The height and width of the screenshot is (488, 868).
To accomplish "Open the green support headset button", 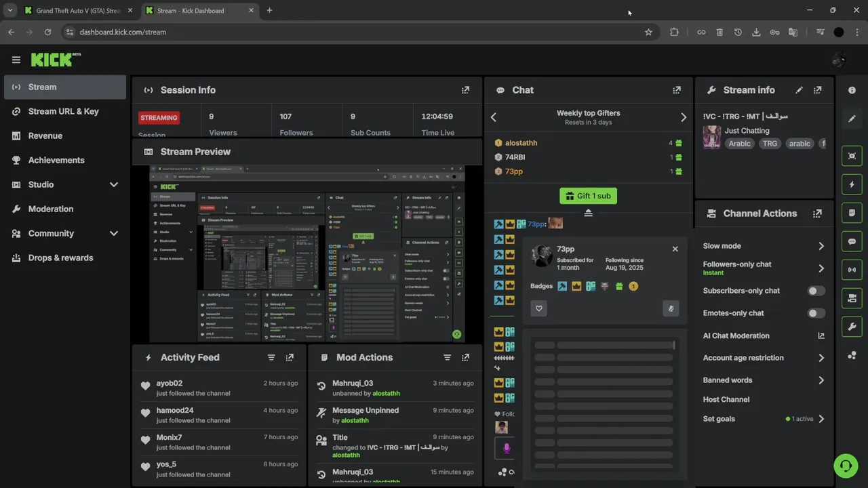I will [x=846, y=466].
